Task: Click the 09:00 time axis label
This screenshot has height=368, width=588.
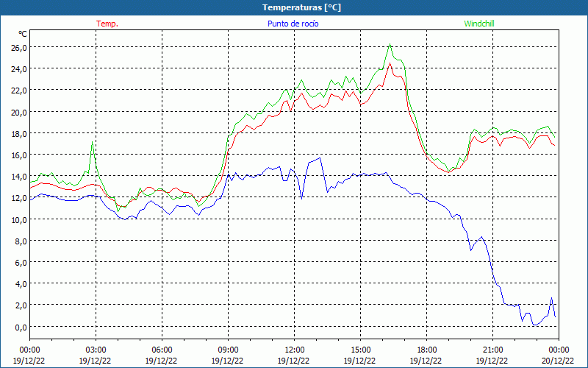Action: tap(228, 350)
